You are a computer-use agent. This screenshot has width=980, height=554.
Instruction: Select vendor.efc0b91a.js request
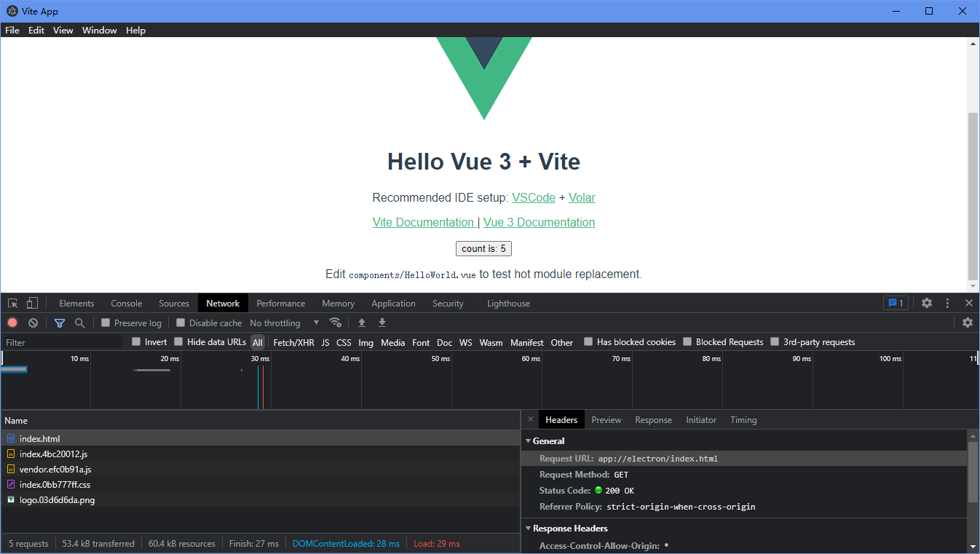(261, 469)
